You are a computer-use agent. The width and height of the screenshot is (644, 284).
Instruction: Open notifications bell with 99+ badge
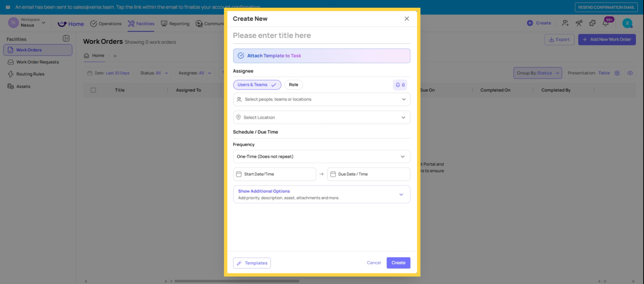click(606, 23)
